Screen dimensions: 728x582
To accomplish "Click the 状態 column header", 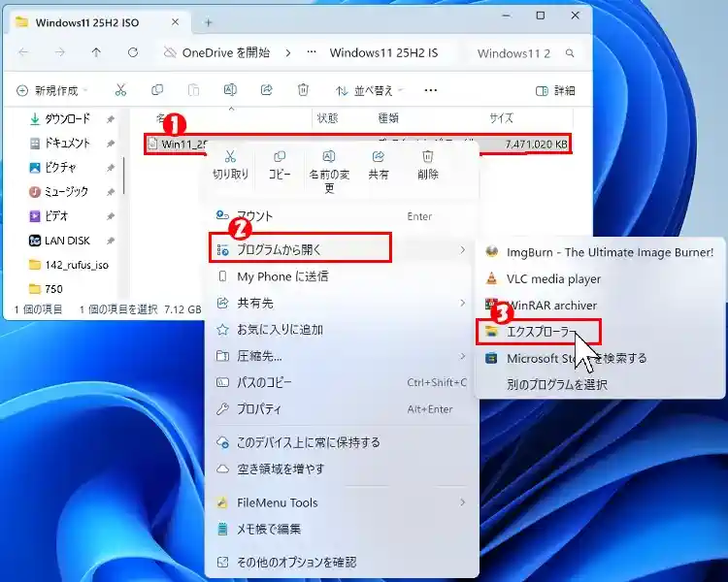I will pyautogui.click(x=327, y=118).
